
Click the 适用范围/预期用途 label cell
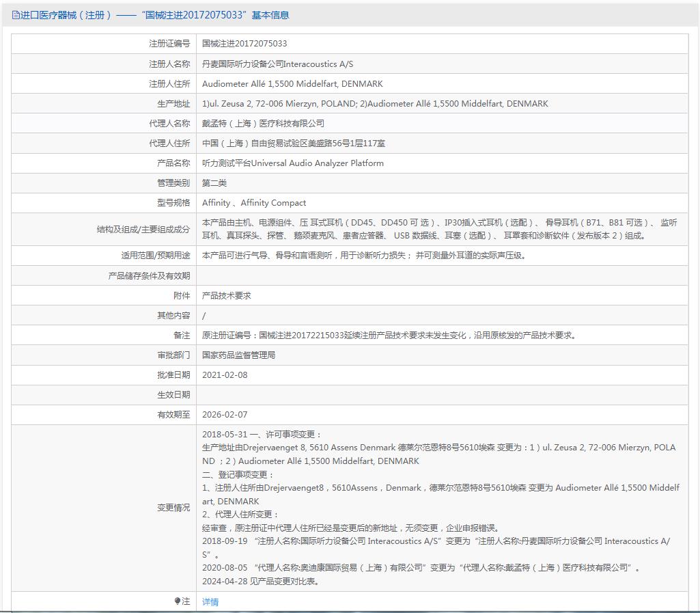coord(104,255)
